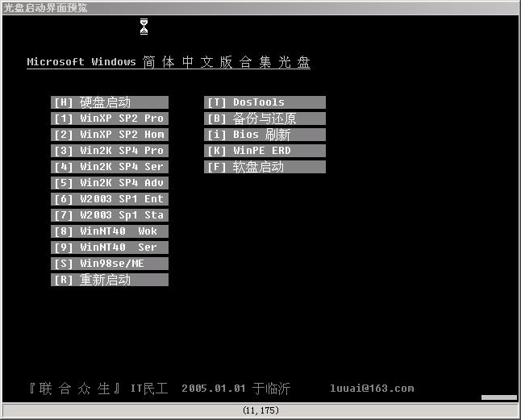This screenshot has width=521, height=420.
Task: Click the hourglass icon at top
Action: [x=144, y=27]
